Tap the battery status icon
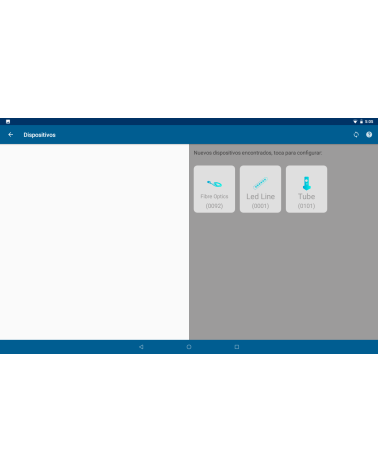The height and width of the screenshot is (472, 378). (x=361, y=122)
